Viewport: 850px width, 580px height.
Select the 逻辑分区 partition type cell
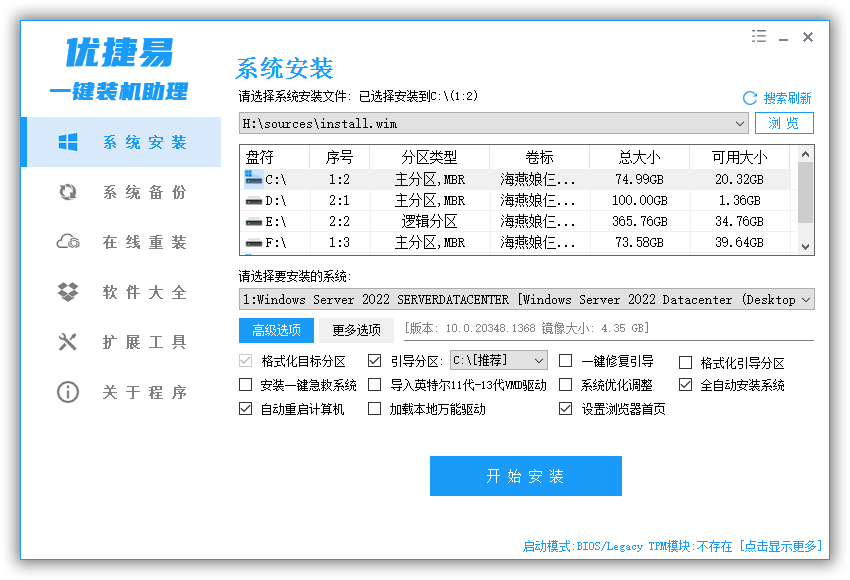click(429, 222)
